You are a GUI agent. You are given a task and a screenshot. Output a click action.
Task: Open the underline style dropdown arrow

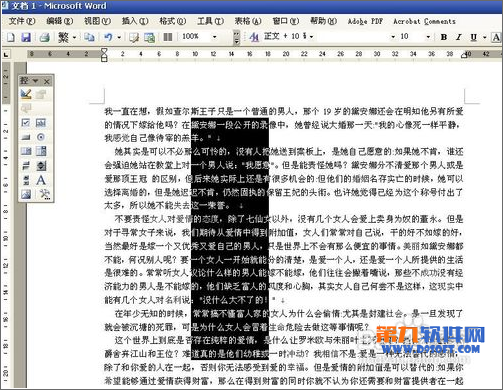(485, 37)
